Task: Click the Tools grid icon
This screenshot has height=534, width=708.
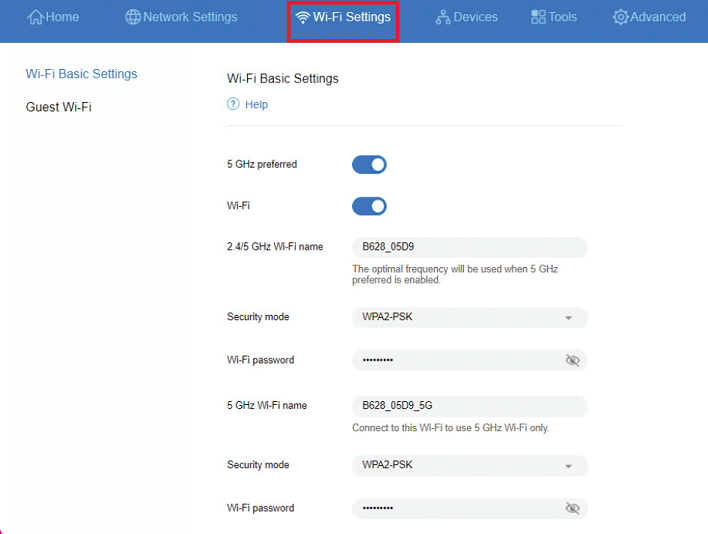Action: [x=538, y=17]
